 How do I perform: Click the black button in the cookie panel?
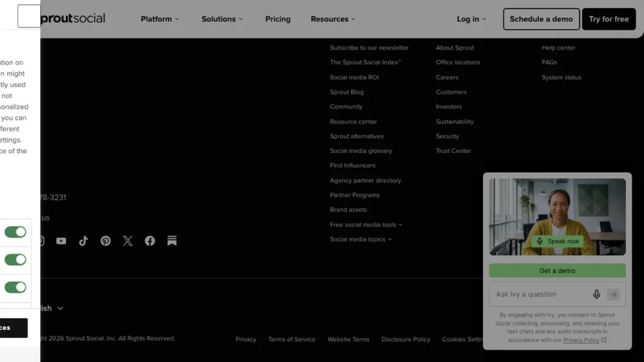pos(14,328)
